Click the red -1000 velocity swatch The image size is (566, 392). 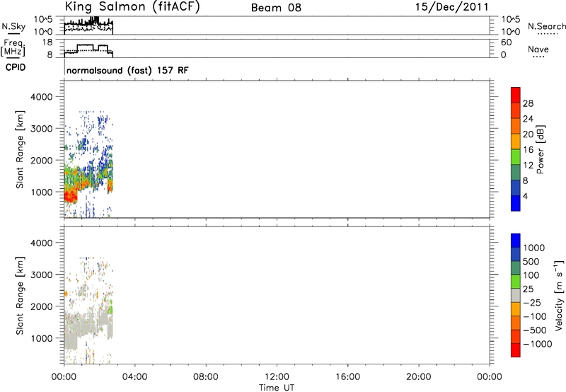[x=516, y=350]
